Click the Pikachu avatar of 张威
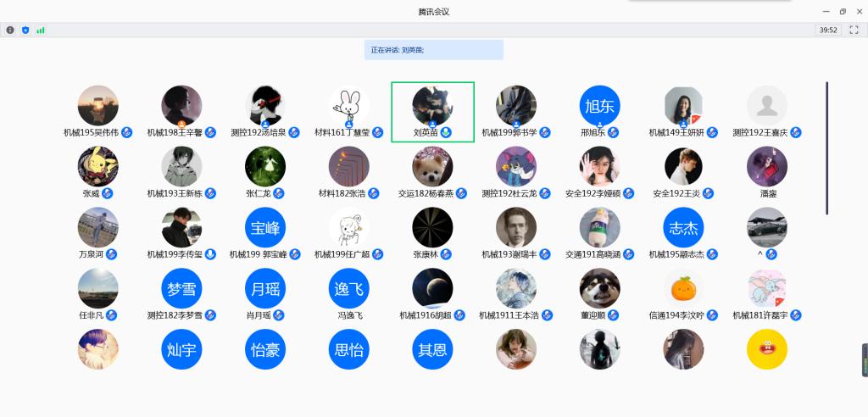868x417 pixels. [98, 166]
